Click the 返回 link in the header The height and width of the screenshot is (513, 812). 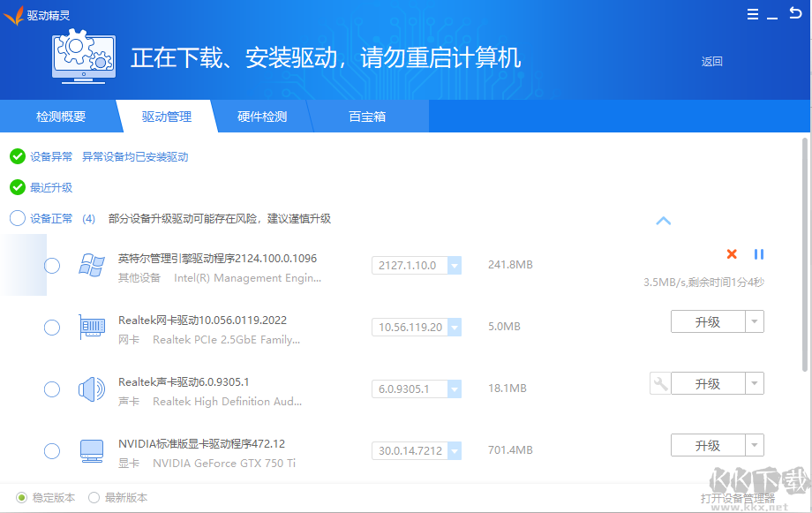coord(711,62)
